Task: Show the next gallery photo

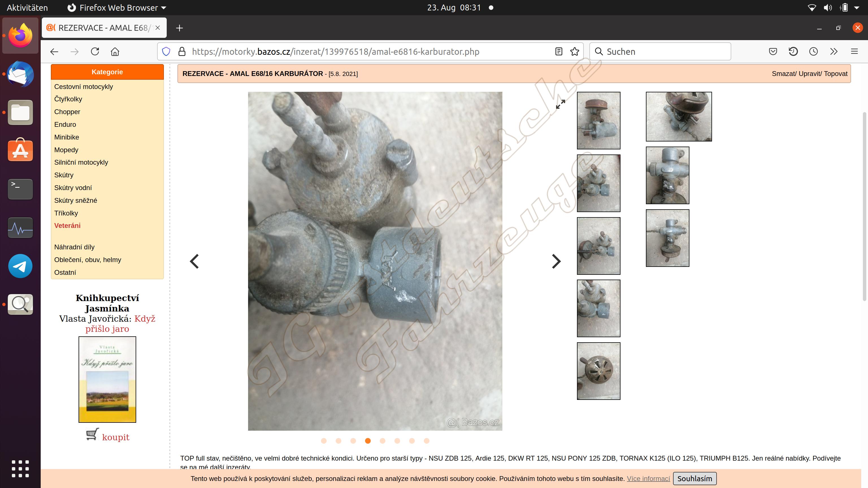Action: (556, 261)
